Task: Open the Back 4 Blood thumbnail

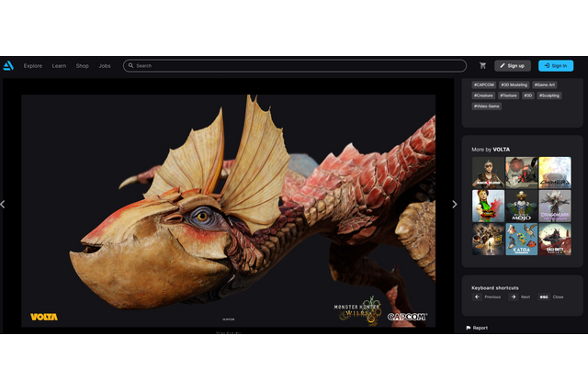Action: click(488, 173)
